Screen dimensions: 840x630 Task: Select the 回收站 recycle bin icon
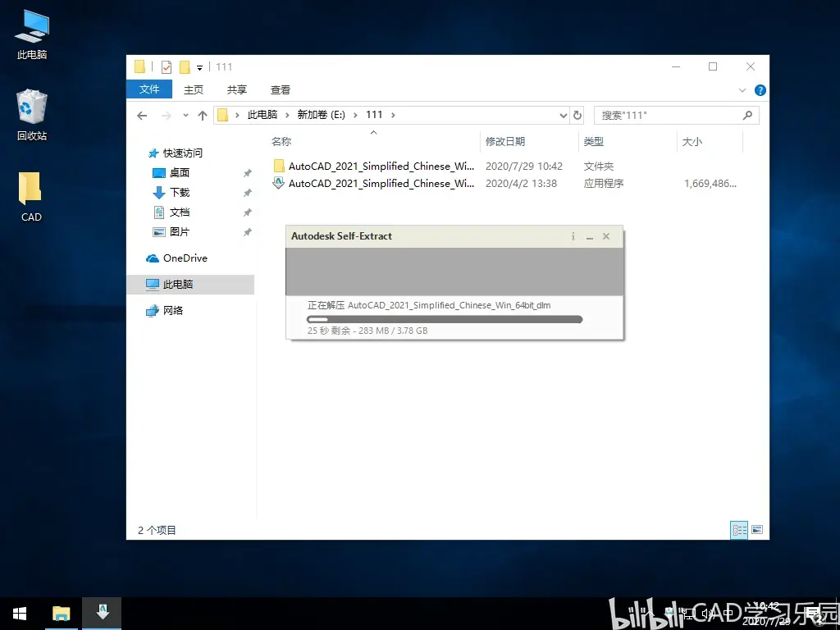32,115
